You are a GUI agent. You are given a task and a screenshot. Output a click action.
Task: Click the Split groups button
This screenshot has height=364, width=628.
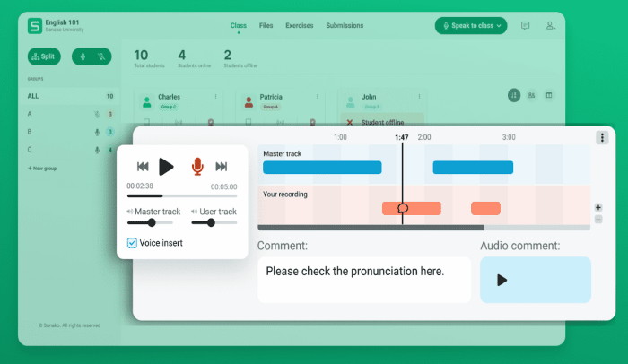[x=42, y=56]
